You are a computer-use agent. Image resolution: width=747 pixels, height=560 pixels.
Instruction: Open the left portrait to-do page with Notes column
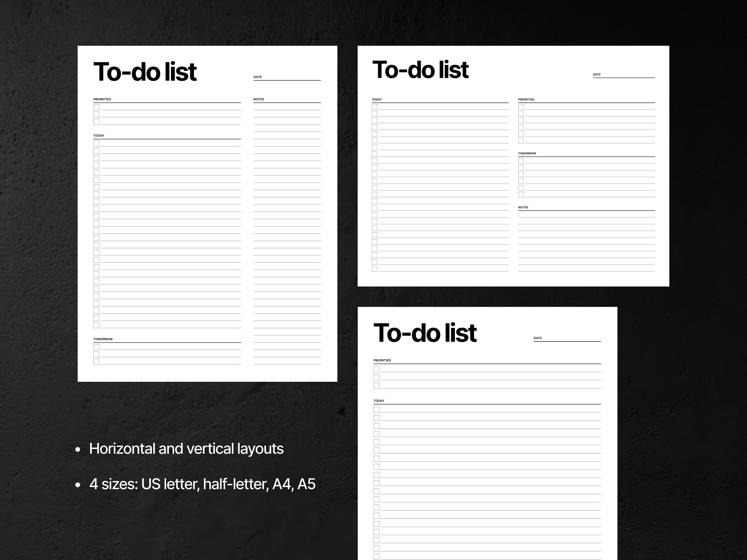coord(207,214)
